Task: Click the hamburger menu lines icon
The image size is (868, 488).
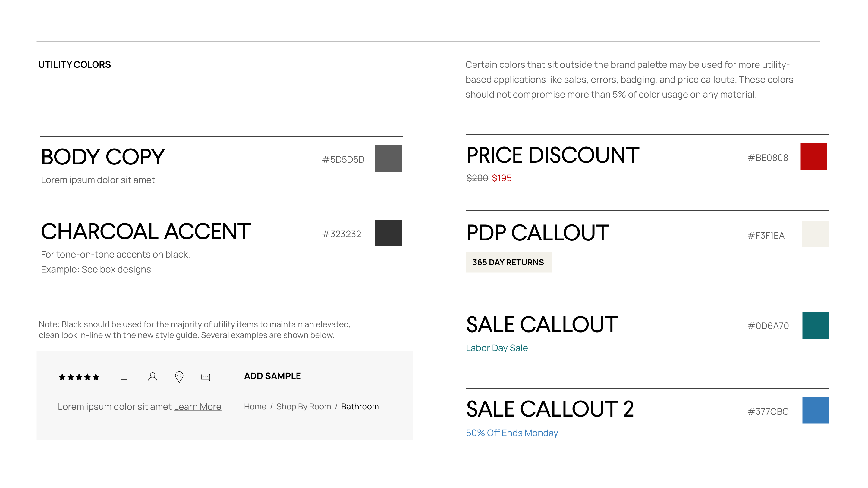Action: [x=126, y=377]
